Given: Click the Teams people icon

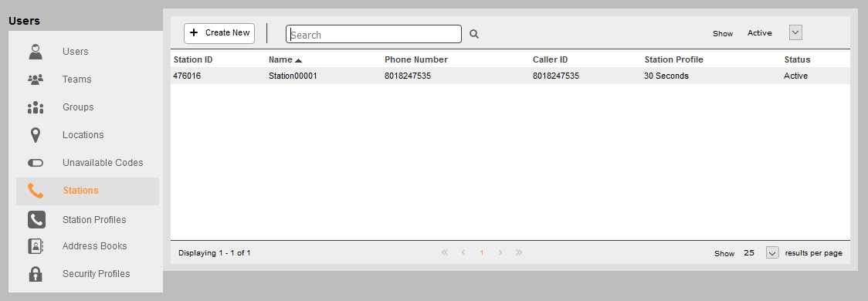Looking at the screenshot, I should pyautogui.click(x=36, y=79).
